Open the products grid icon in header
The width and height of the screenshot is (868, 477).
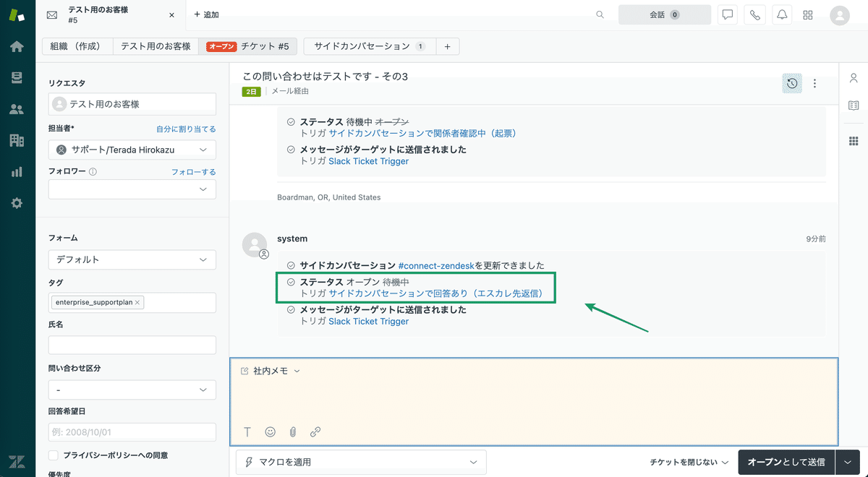coord(808,14)
